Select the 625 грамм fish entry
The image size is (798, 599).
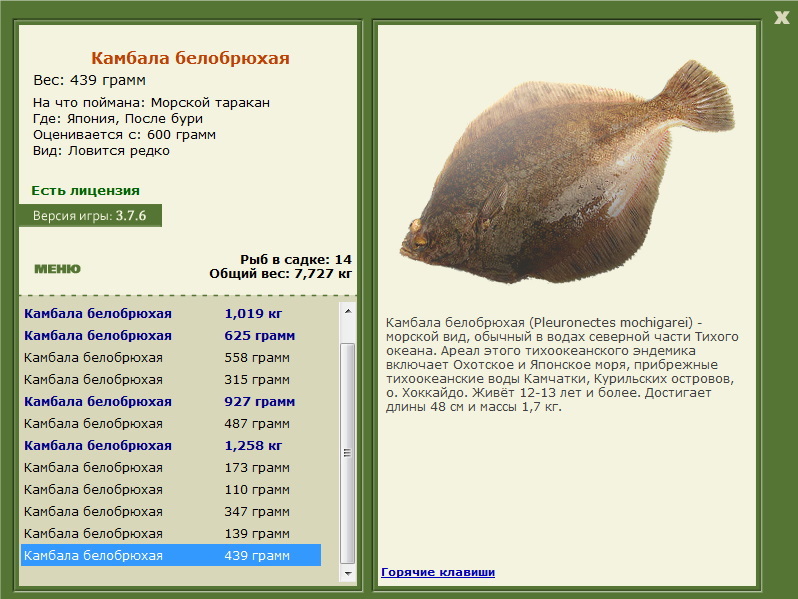pyautogui.click(x=171, y=335)
